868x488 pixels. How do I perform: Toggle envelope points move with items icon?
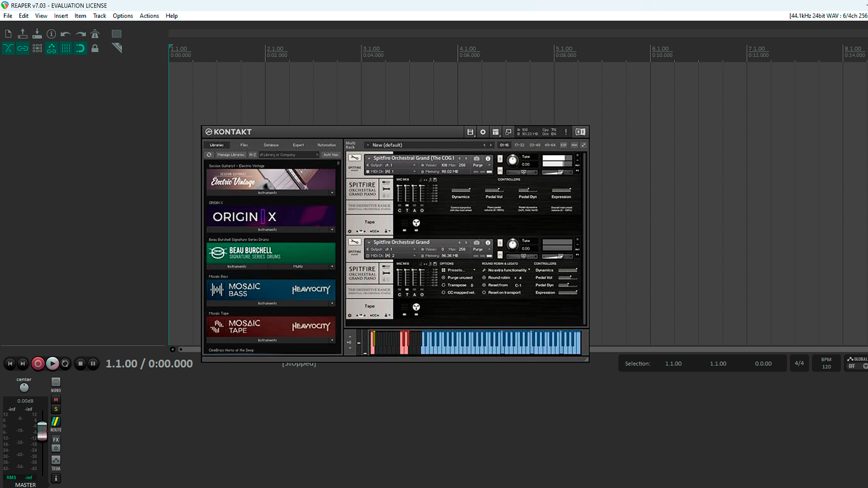[51, 48]
